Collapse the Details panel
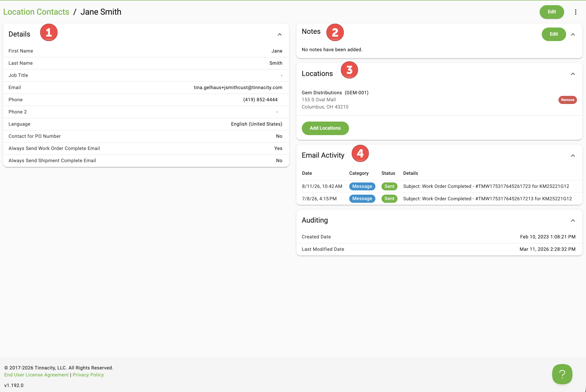This screenshot has height=392, width=586. [x=279, y=34]
